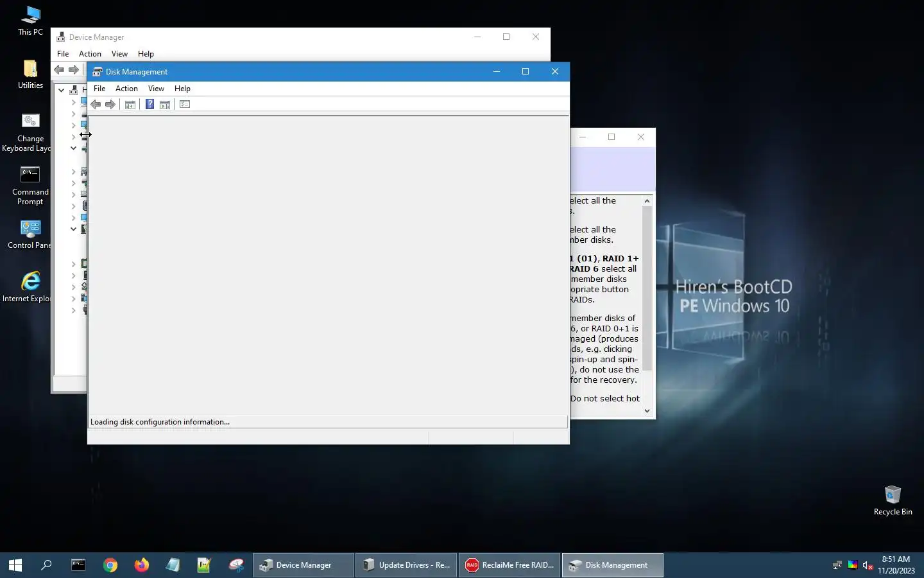Minimize the Disk Management window
The image size is (924, 578).
(496, 71)
